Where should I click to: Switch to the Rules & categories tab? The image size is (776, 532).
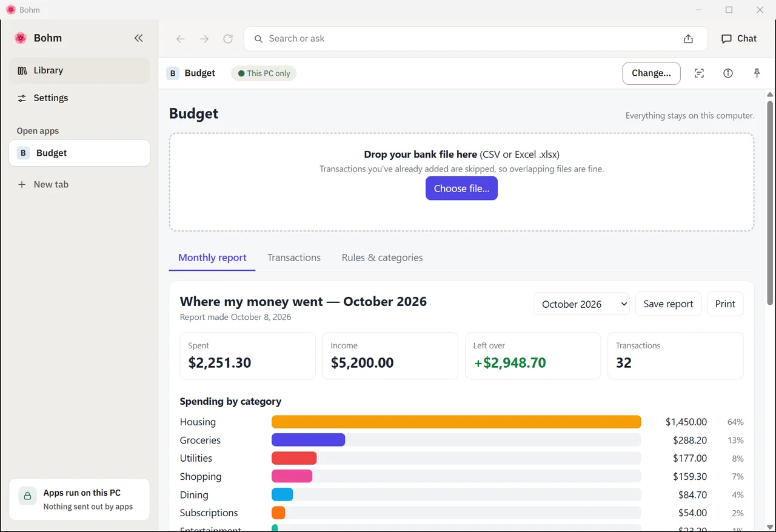(x=382, y=258)
